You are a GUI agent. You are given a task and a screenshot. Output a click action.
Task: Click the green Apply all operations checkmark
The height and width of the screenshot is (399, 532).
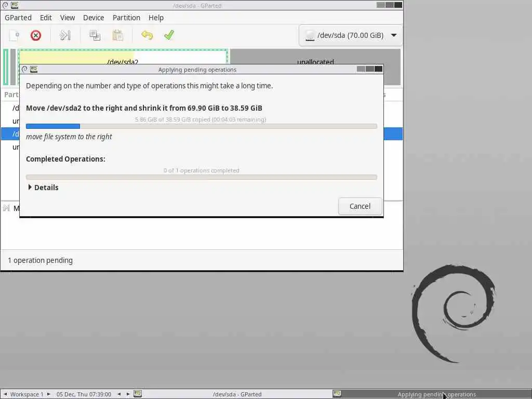click(169, 35)
